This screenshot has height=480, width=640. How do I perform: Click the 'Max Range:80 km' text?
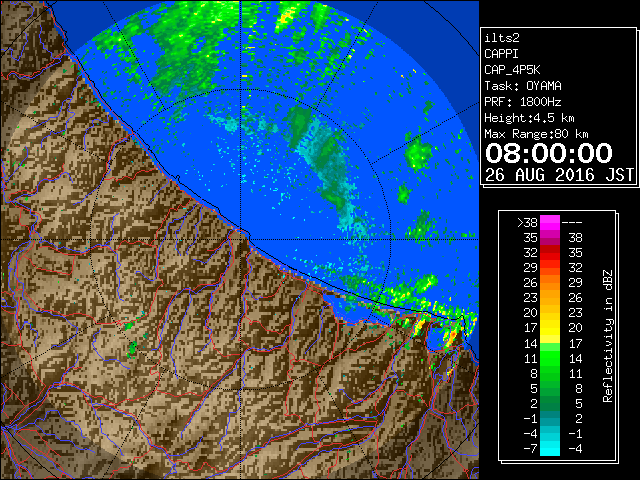536,134
